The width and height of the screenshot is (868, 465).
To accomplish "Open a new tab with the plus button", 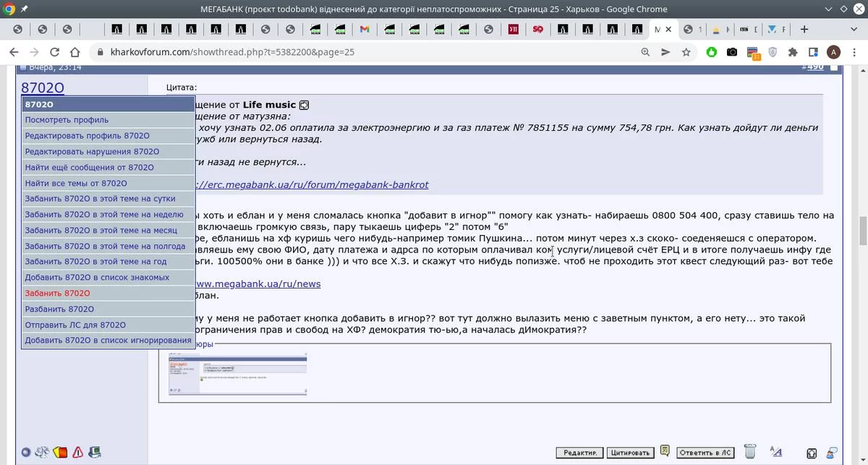I will coord(804,30).
